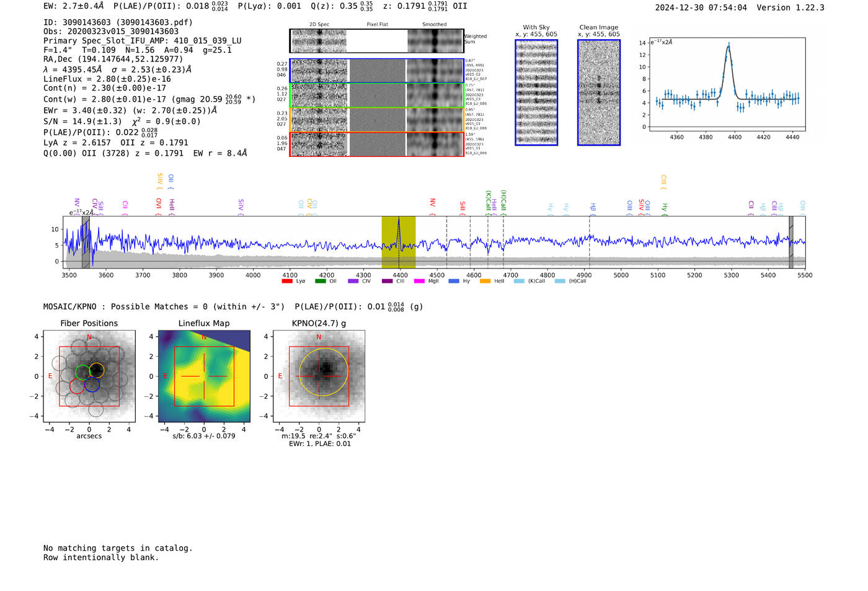Click the 'Weighted Sum' label beside 2D spectra
868x591 pixels.
[476, 39]
